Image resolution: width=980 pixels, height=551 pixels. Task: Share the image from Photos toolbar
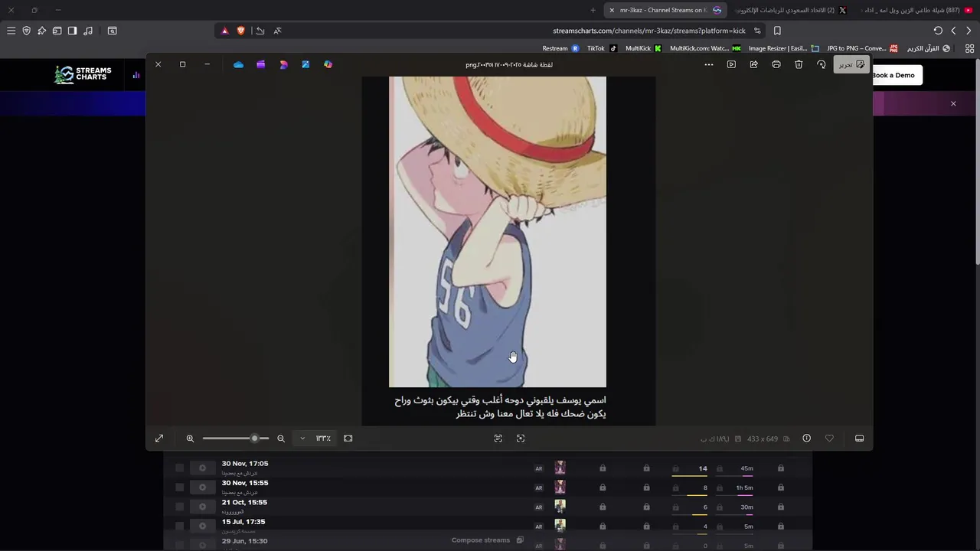753,64
